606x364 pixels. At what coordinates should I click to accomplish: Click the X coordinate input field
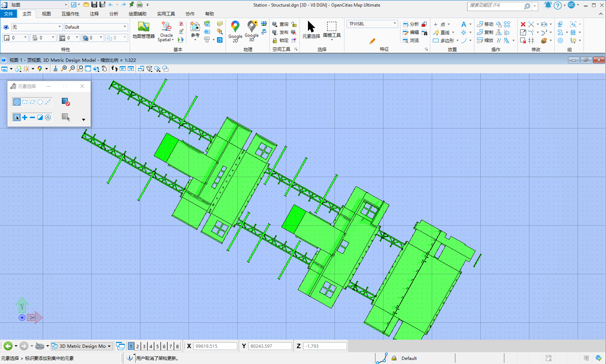215,346
